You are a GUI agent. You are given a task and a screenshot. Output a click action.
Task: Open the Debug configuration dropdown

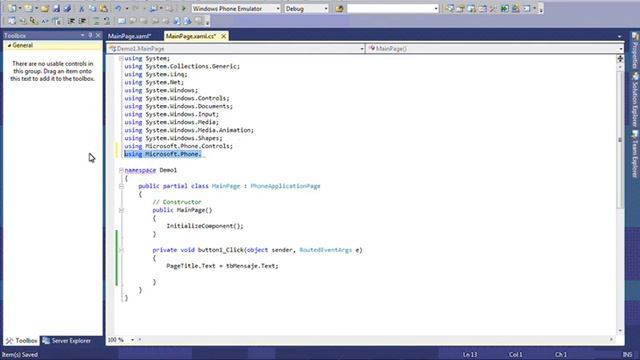pos(326,9)
